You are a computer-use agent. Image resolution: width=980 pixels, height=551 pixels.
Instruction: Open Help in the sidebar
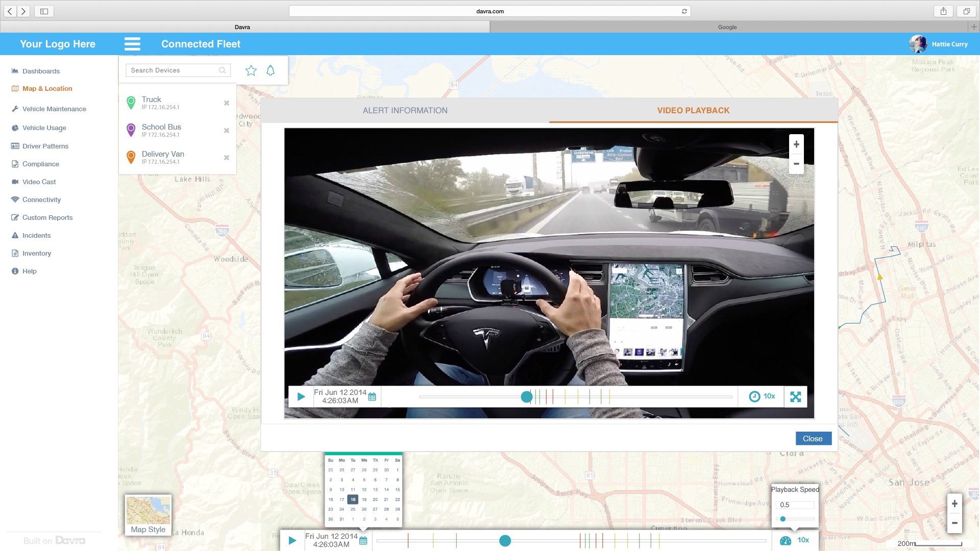[24, 271]
